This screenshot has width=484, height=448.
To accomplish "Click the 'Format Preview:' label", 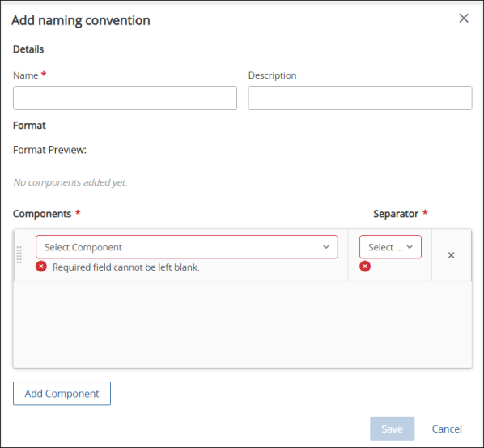I will (49, 150).
